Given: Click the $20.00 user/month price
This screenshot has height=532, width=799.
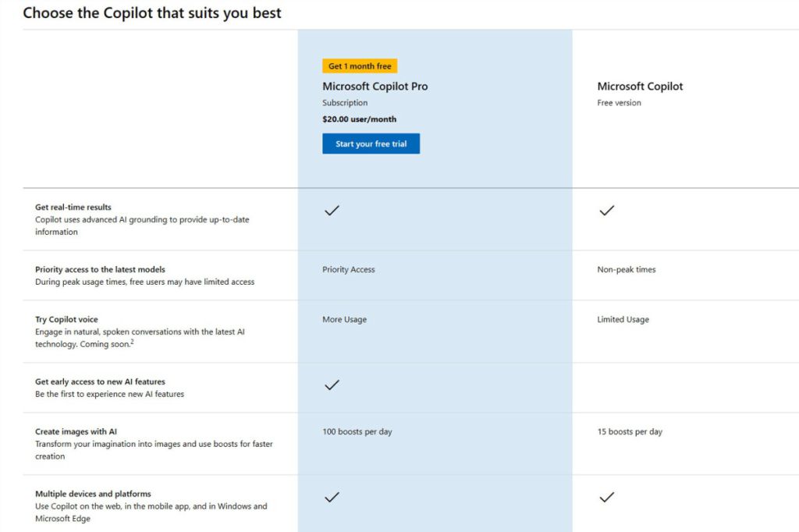Looking at the screenshot, I should (359, 119).
